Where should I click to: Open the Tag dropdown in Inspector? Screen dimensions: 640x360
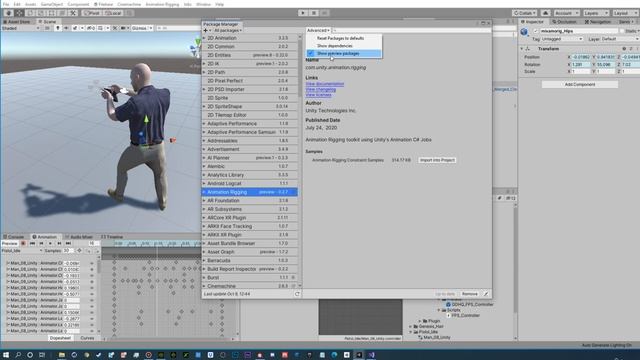[562, 39]
